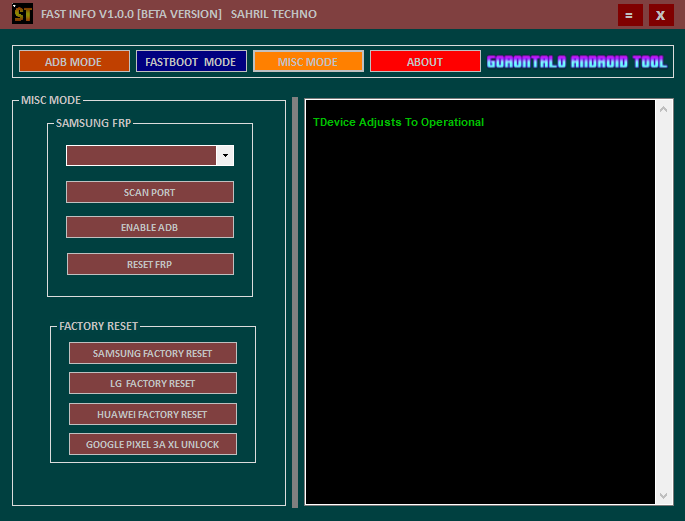
Task: Click RESET FRP button
Action: pyautogui.click(x=150, y=264)
